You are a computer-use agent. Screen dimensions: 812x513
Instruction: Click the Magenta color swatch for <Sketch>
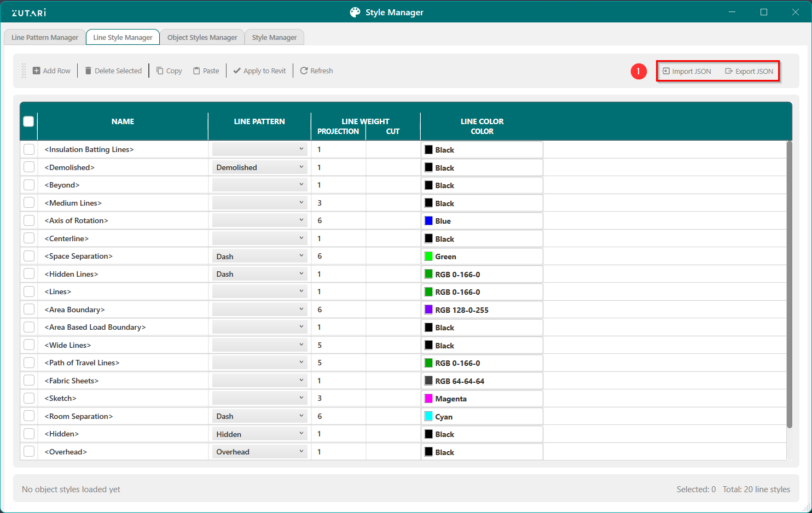click(429, 399)
